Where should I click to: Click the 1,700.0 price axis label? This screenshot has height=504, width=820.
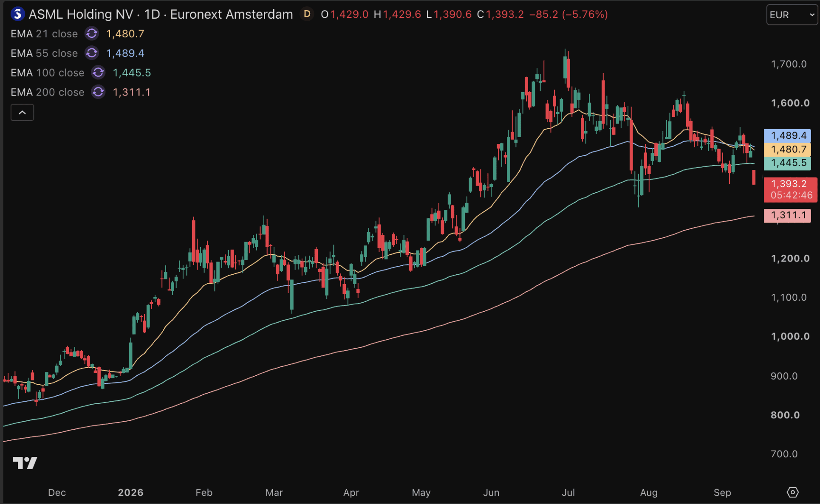coord(789,64)
